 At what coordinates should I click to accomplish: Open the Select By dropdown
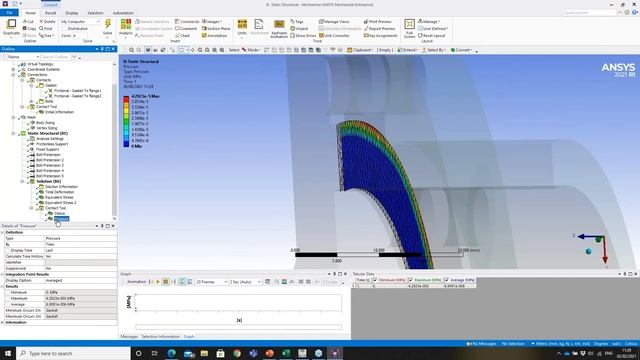(434, 50)
